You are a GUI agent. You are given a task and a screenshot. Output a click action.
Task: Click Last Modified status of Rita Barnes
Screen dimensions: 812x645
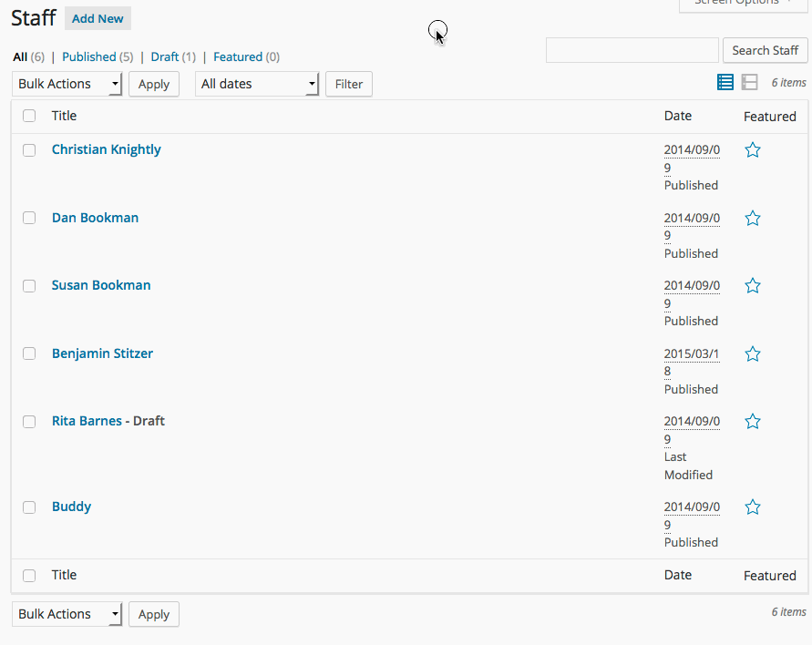click(x=688, y=466)
